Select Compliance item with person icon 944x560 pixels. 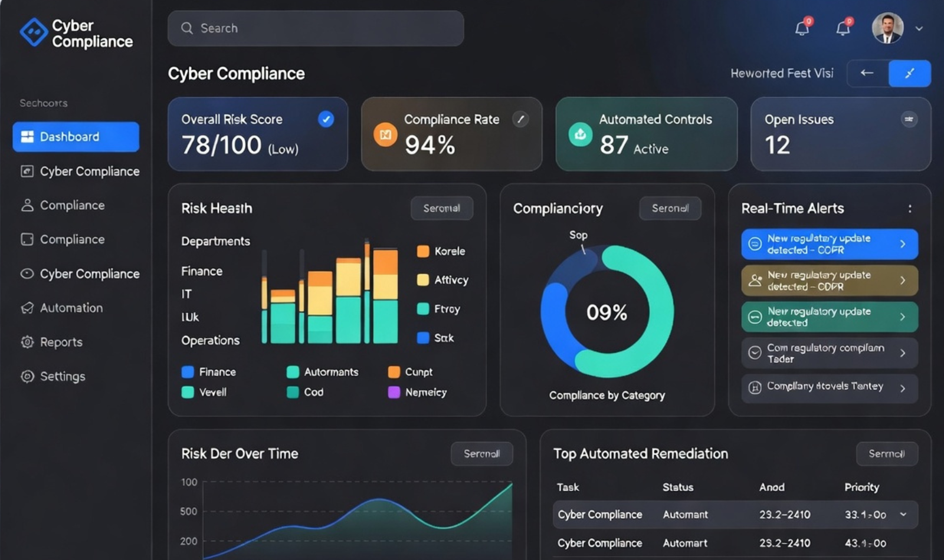coord(63,205)
